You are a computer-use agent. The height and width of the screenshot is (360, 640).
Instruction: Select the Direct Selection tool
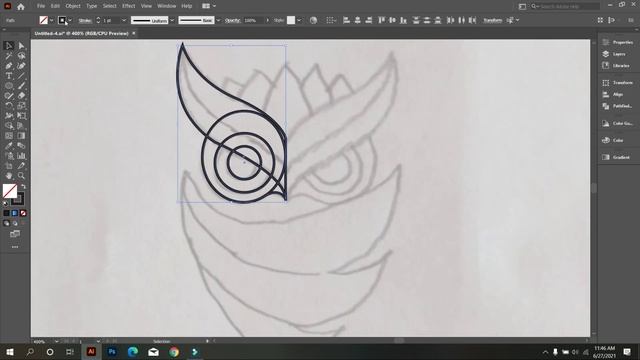tap(21, 46)
